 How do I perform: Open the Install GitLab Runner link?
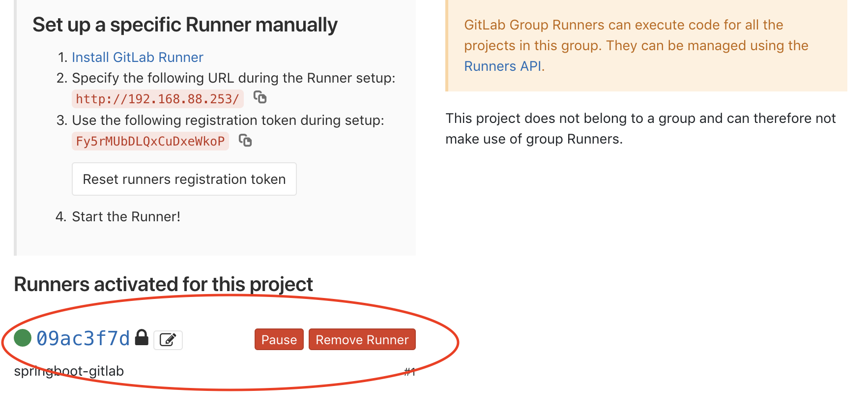138,58
